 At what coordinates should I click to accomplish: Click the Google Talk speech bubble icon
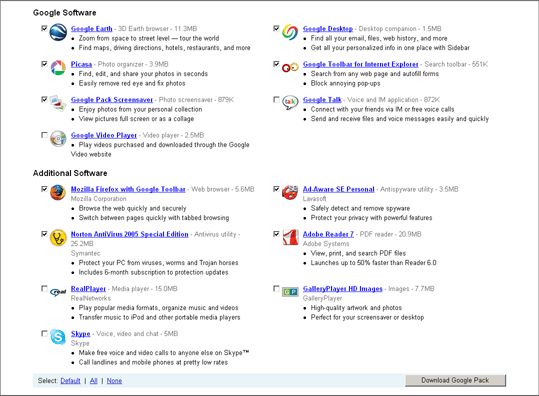(x=290, y=103)
